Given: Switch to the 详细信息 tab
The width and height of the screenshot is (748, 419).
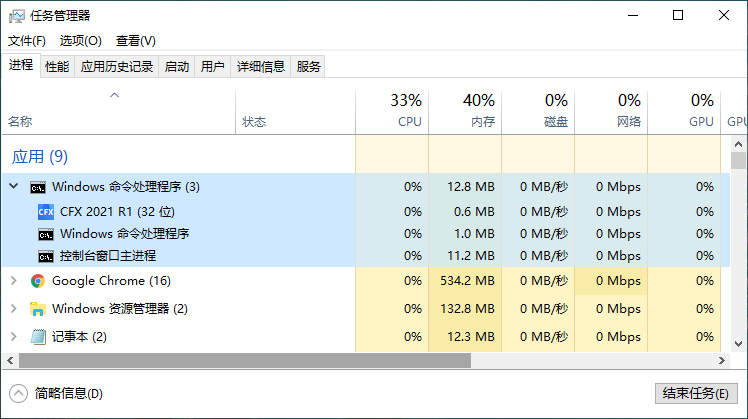Looking at the screenshot, I should pos(261,66).
